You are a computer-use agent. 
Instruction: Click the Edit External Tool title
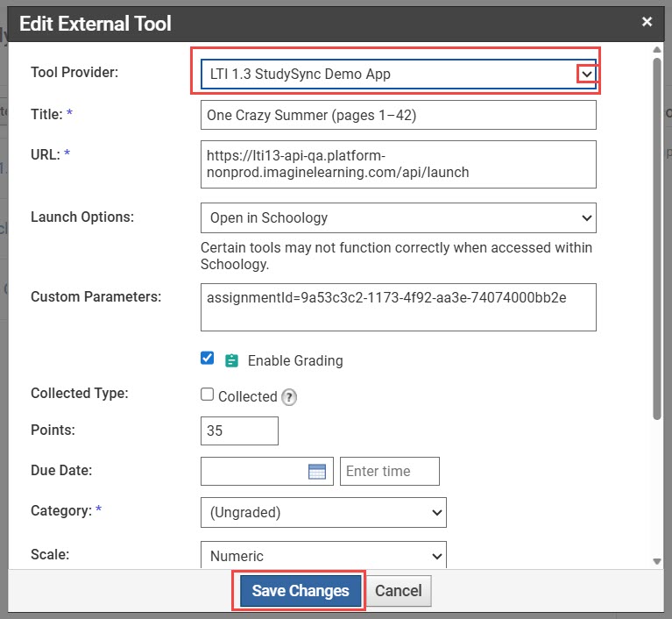(x=95, y=23)
